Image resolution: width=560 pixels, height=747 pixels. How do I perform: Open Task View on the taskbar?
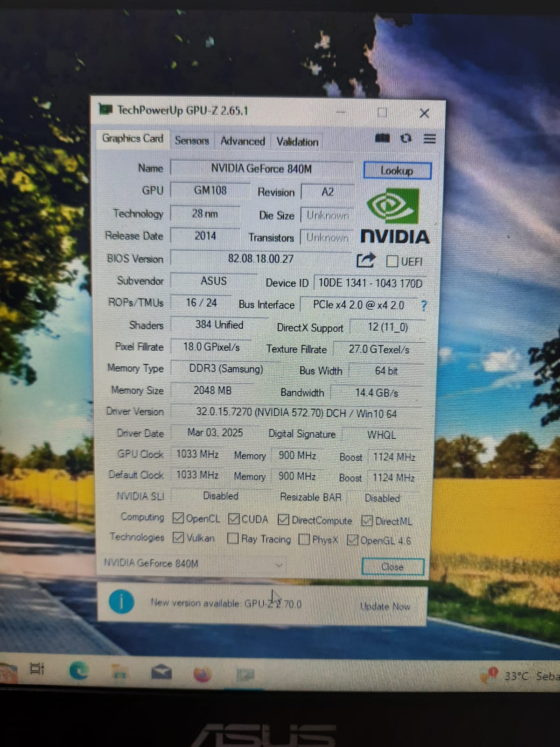coord(37,669)
